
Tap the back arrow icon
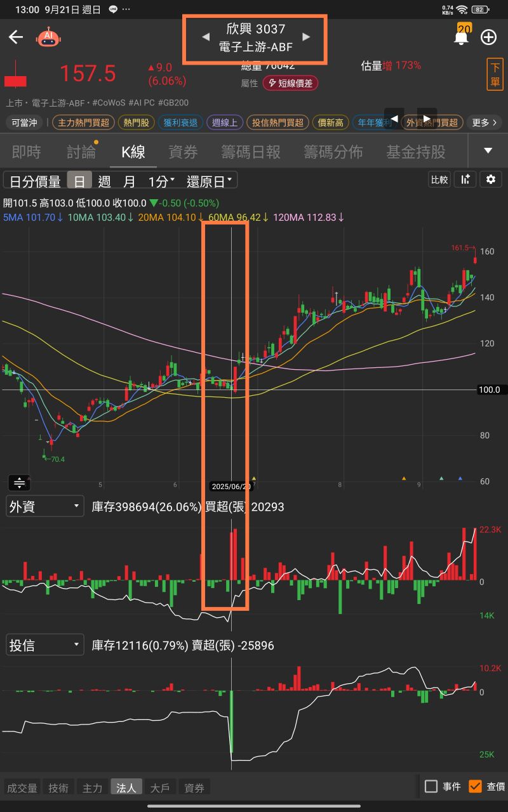(x=16, y=37)
